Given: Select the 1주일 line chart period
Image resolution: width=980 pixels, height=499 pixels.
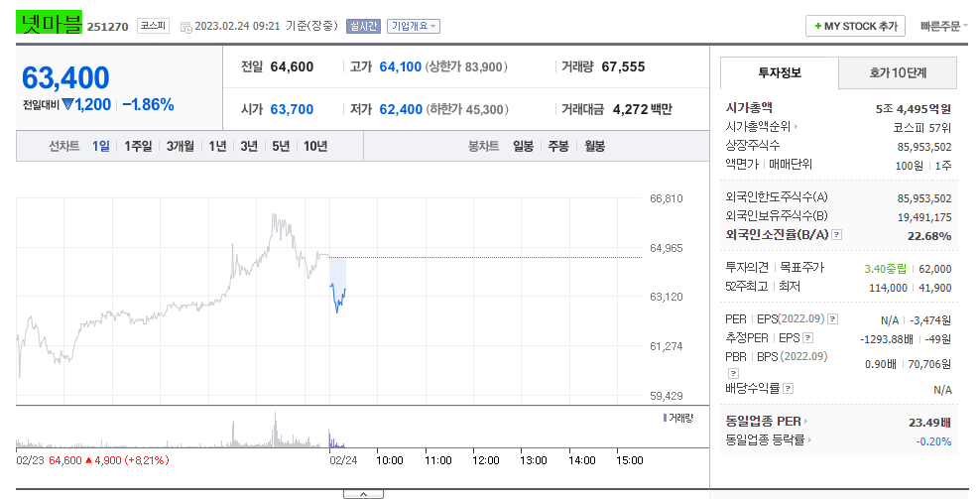Looking at the screenshot, I should click(x=138, y=146).
